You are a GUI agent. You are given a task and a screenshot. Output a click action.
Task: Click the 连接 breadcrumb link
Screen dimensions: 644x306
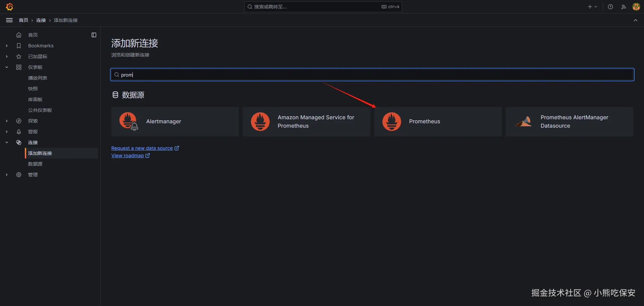point(41,20)
